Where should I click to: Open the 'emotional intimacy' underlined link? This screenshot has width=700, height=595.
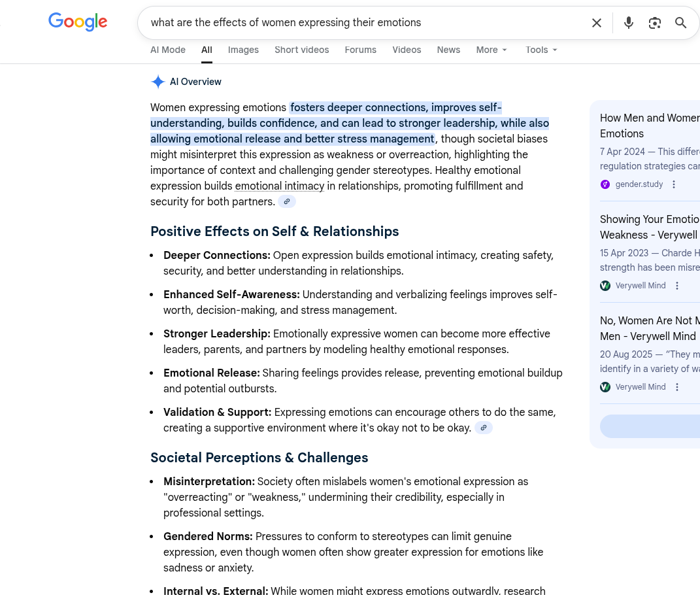280,186
